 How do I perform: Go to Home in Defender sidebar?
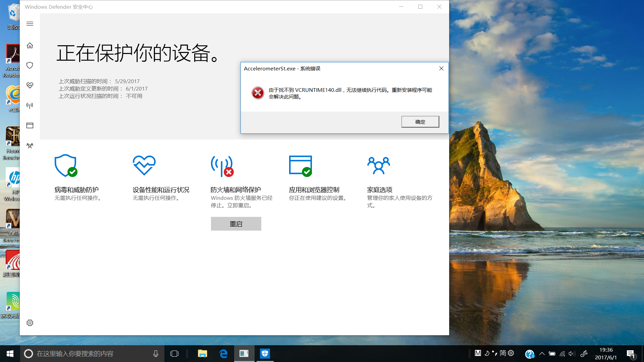click(30, 45)
